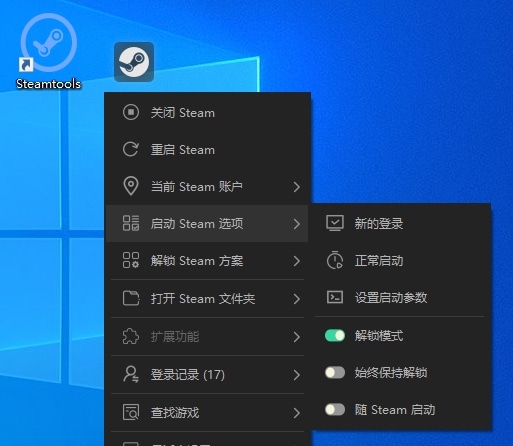
Task: Click the folder icon for 打开 Steam 文件夹
Action: pyautogui.click(x=131, y=298)
